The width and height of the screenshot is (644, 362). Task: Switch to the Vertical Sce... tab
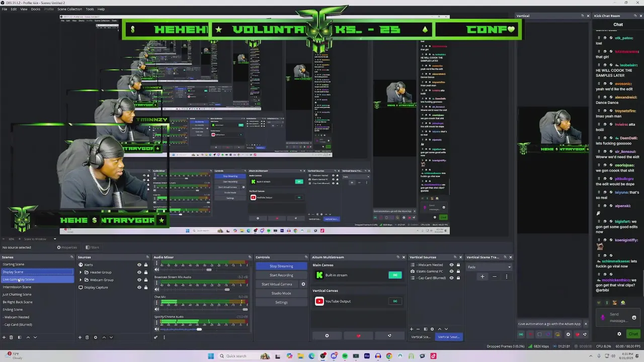(x=421, y=337)
